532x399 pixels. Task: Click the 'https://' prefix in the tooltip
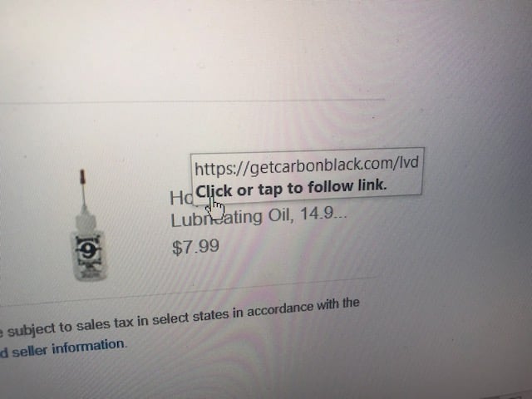[x=222, y=168]
